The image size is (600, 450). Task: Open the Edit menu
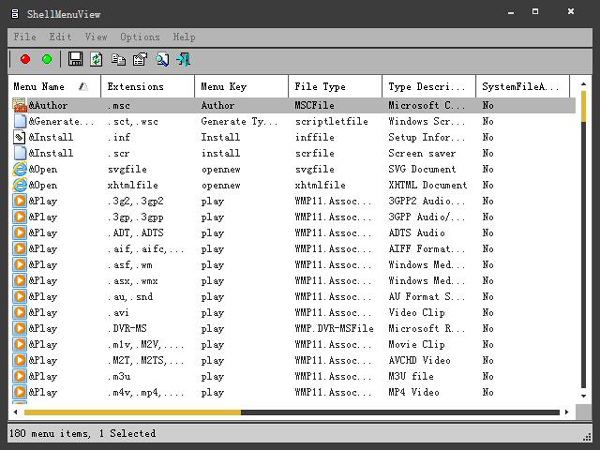[x=60, y=37]
